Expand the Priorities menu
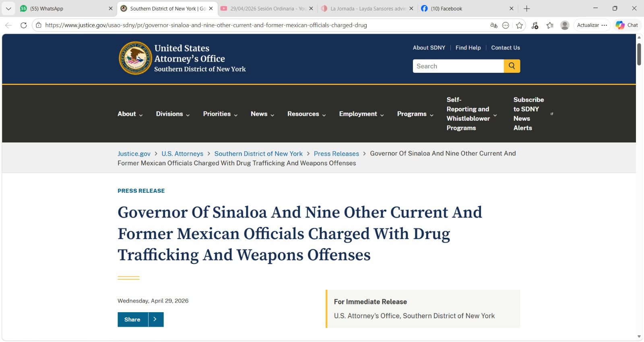The image size is (644, 342). point(220,114)
